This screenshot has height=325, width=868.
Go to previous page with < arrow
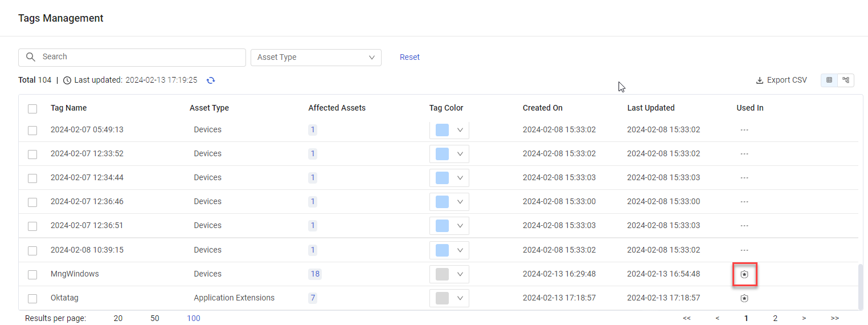pyautogui.click(x=717, y=319)
